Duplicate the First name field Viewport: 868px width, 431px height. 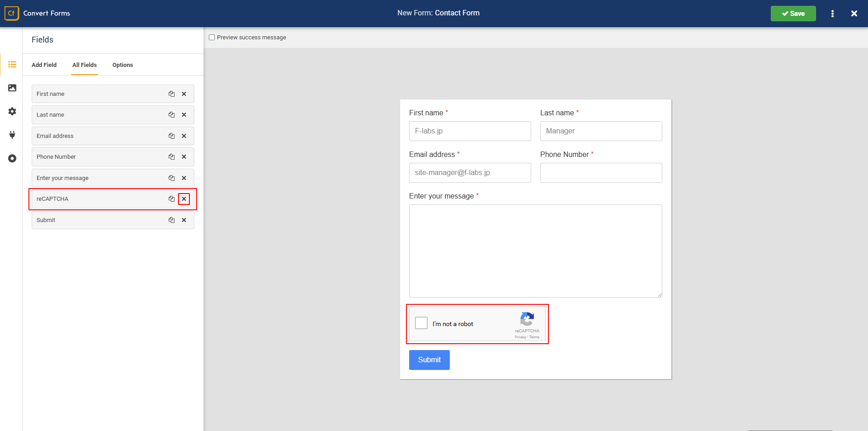click(171, 94)
